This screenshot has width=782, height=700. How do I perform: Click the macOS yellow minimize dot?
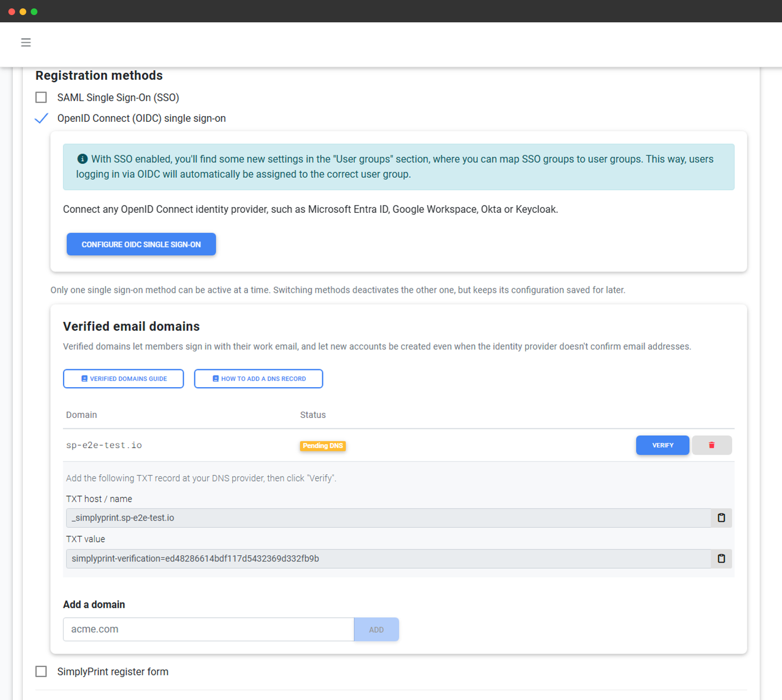tap(23, 12)
